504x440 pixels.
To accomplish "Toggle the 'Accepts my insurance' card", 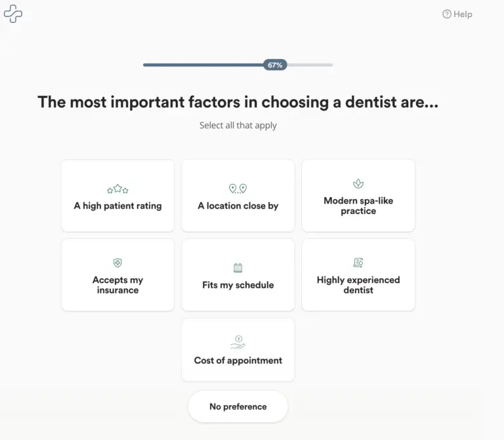I will (x=117, y=275).
